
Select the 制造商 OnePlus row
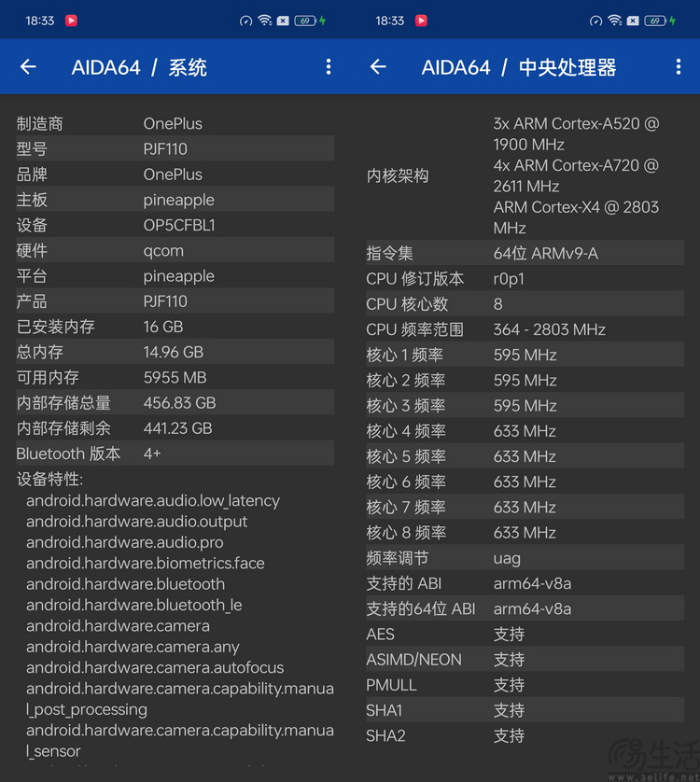[175, 123]
